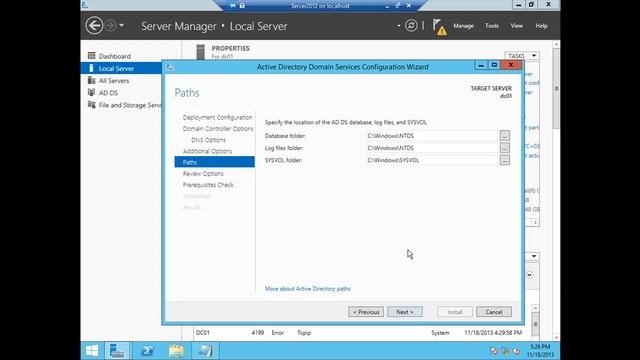Open More about Active Directory paths link
640x360 pixels.
[x=308, y=289]
